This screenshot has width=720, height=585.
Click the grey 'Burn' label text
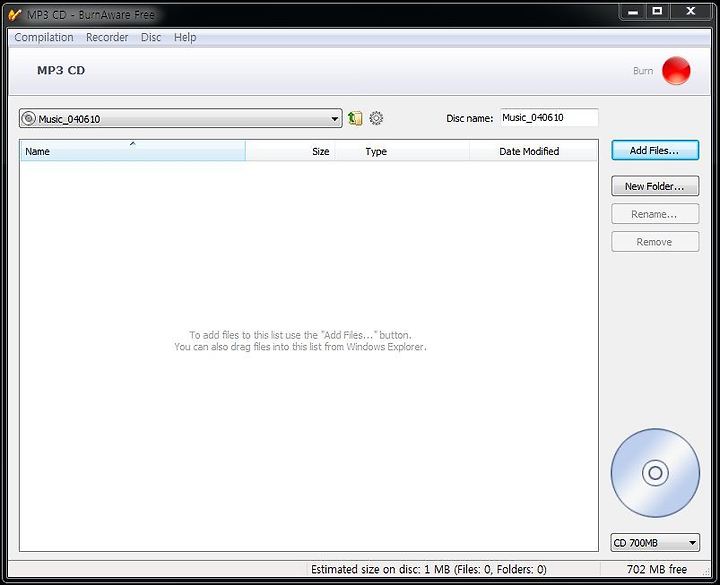643,71
